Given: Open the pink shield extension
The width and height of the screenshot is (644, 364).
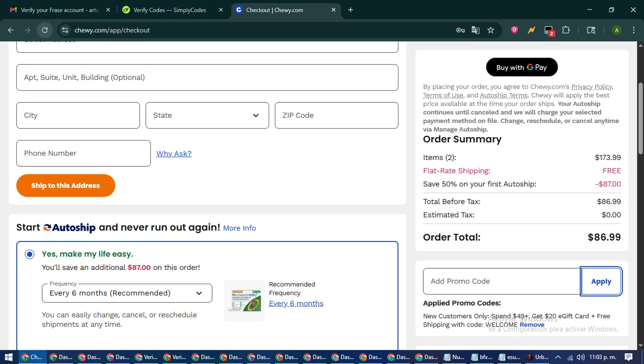Looking at the screenshot, I should (x=514, y=30).
